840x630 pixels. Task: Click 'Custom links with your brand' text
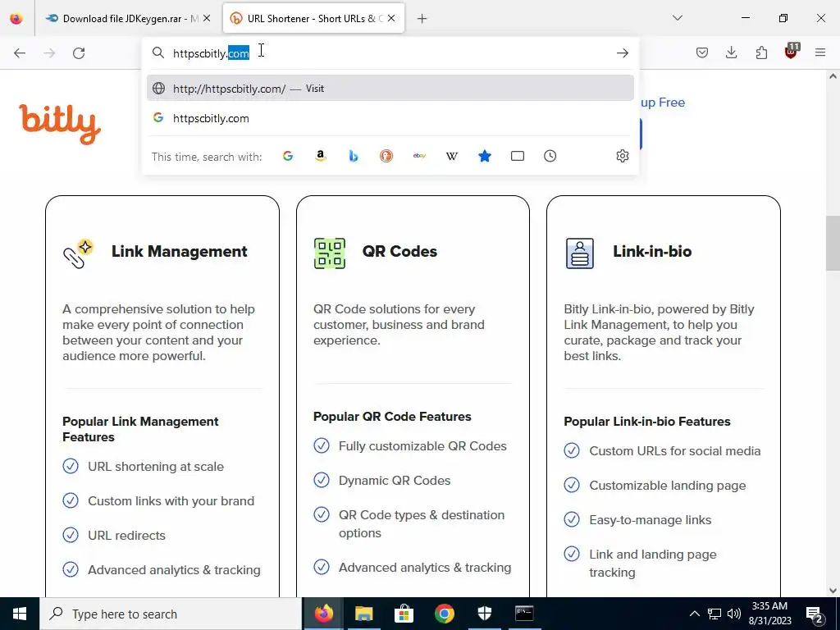[171, 501]
